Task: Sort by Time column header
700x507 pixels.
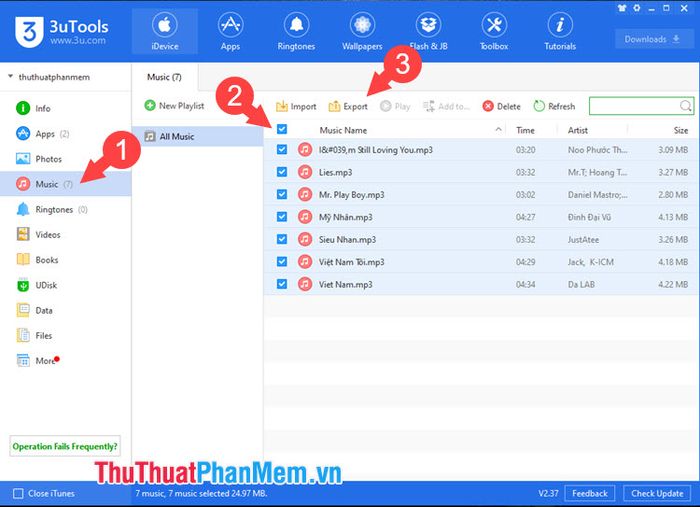Action: (x=525, y=130)
